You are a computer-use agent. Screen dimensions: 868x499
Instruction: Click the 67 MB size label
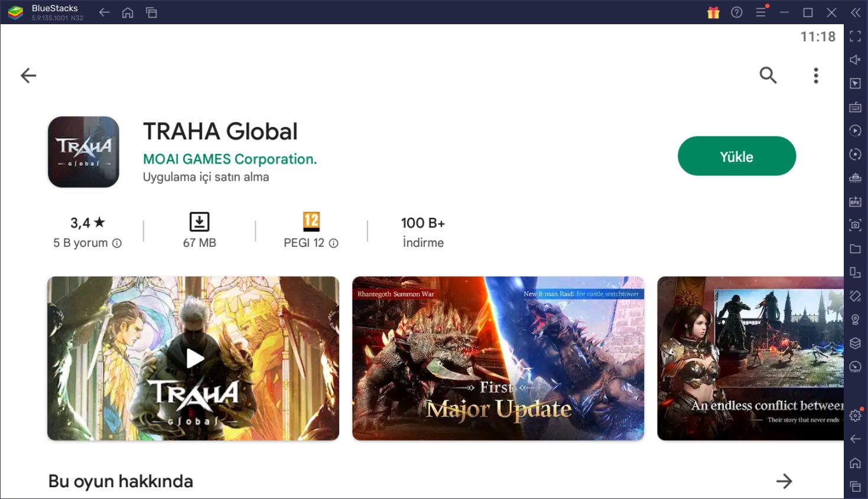tap(200, 243)
